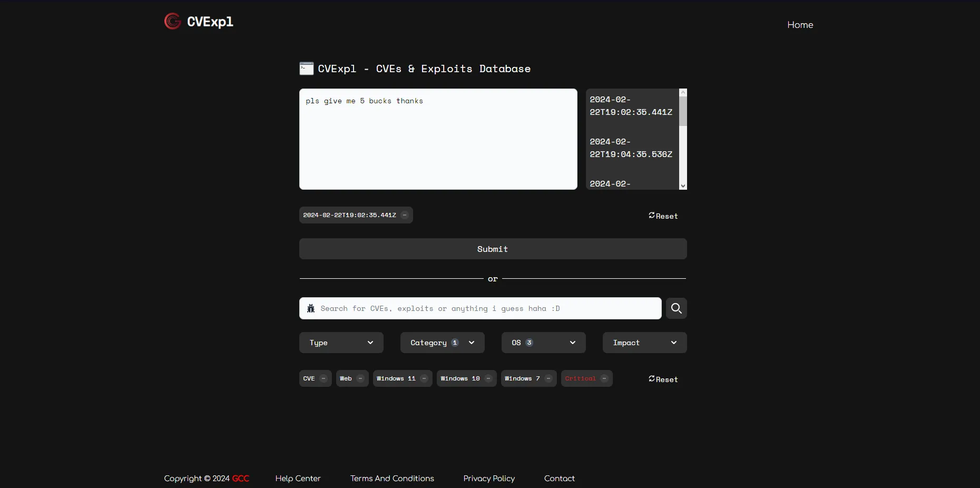Remove the Web filter chip
980x488 pixels.
pos(360,378)
